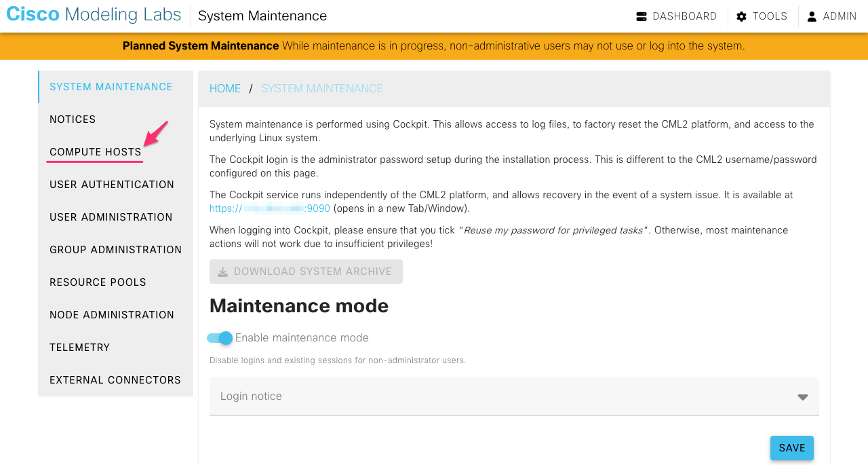
Task: Click the Maintenance mode heading
Action: (x=299, y=306)
